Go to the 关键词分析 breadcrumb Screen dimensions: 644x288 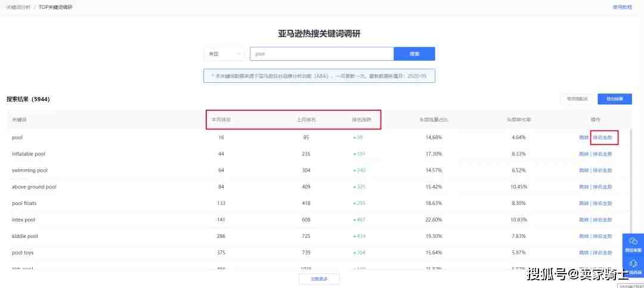[x=18, y=7]
